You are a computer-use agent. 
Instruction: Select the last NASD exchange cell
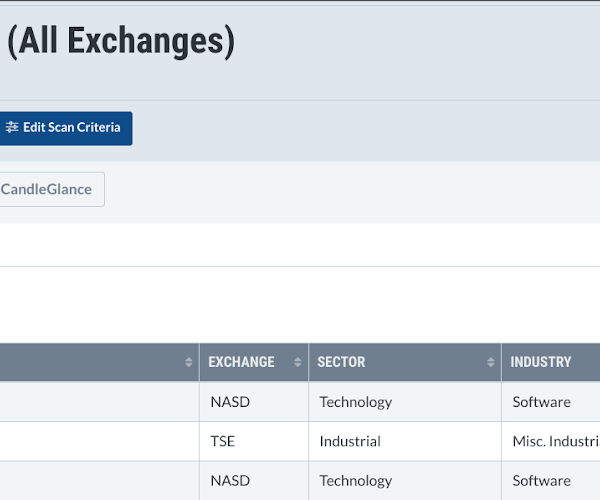click(254, 481)
